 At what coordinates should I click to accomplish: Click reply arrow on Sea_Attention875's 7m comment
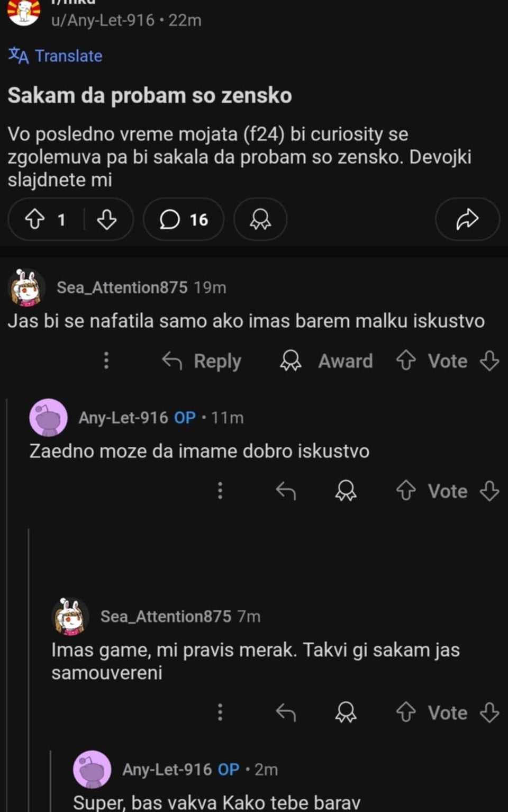pyautogui.click(x=286, y=712)
